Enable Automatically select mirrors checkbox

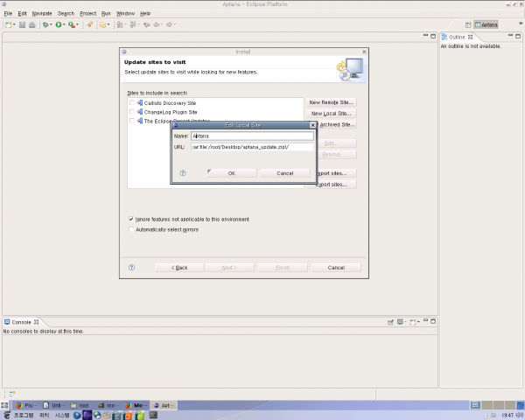tap(131, 229)
